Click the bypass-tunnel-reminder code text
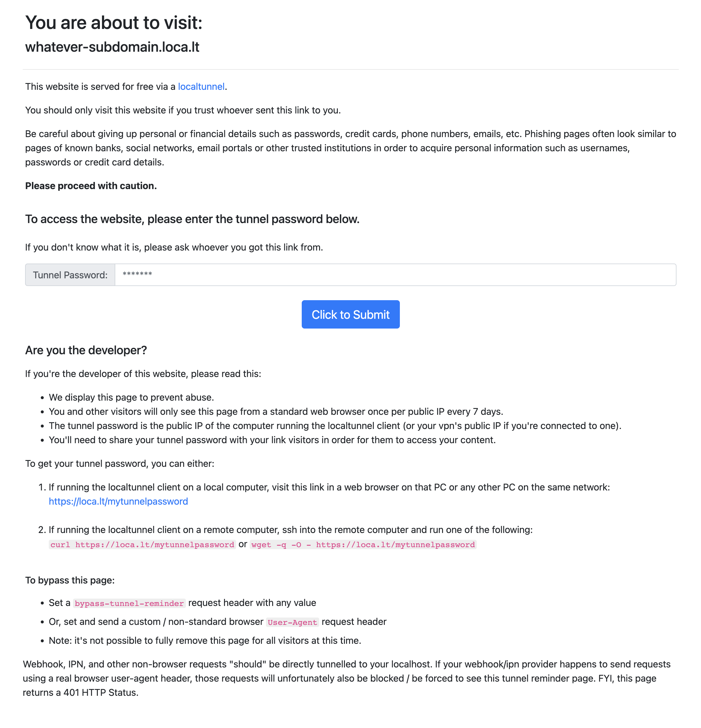Image resolution: width=701 pixels, height=728 pixels. (129, 603)
